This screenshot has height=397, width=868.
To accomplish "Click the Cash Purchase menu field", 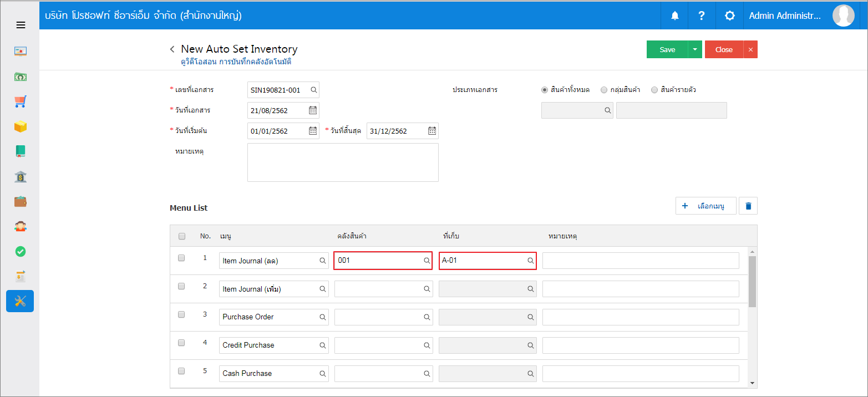I will point(274,374).
